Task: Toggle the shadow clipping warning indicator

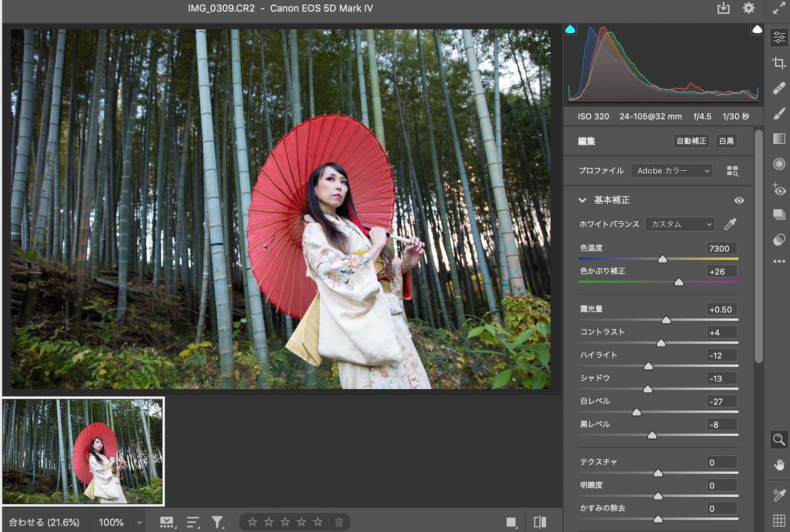Action: (x=570, y=29)
